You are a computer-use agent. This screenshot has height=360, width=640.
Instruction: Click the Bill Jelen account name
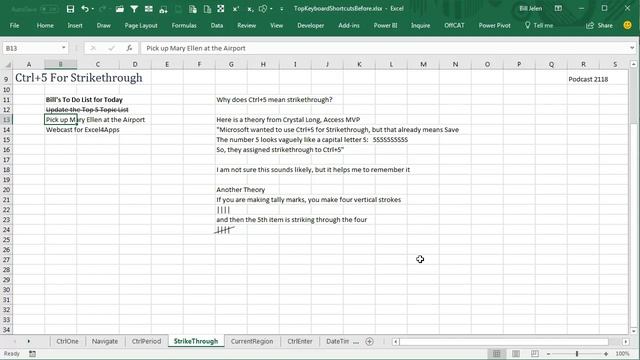[531, 9]
